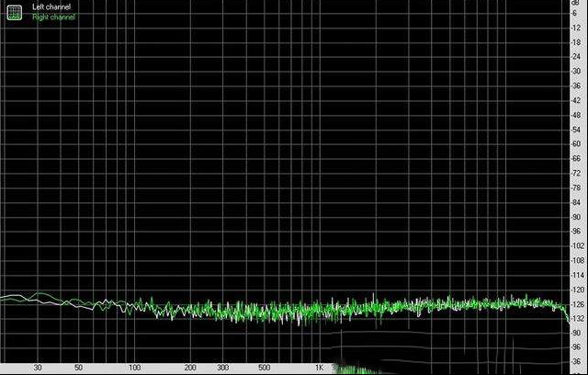Click the 500 Hz frequency axis label

[264, 368]
